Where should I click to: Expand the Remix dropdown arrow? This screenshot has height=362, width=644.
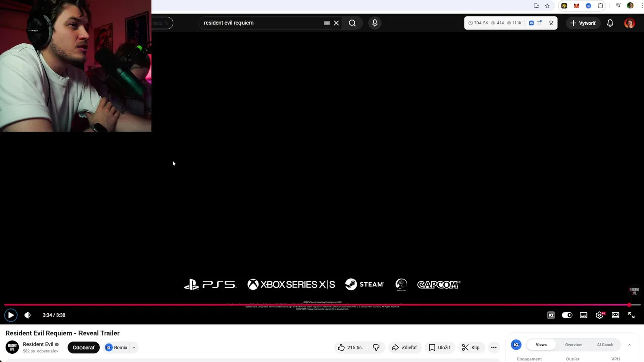point(134,347)
